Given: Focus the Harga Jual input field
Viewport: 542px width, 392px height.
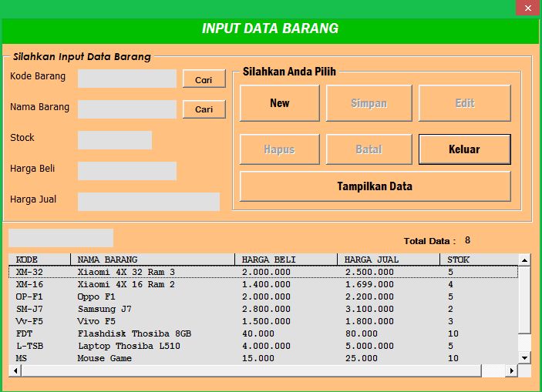Looking at the screenshot, I should [x=149, y=201].
